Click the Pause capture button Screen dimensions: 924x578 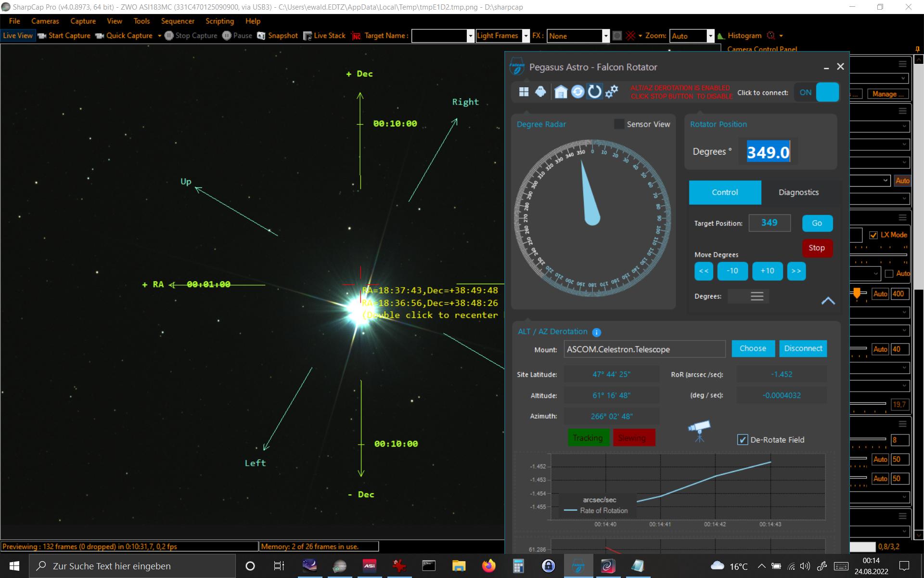coord(237,36)
